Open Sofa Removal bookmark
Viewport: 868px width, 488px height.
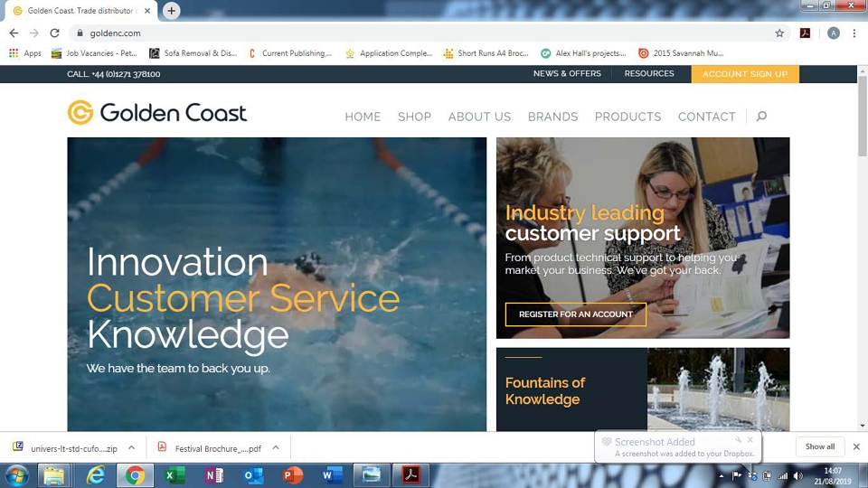[193, 53]
